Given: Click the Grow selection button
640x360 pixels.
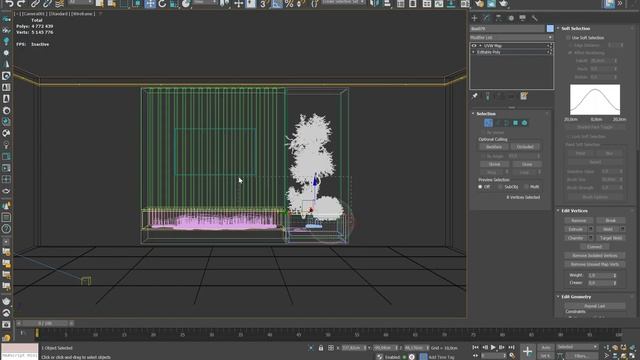Looking at the screenshot, I should 527,164.
